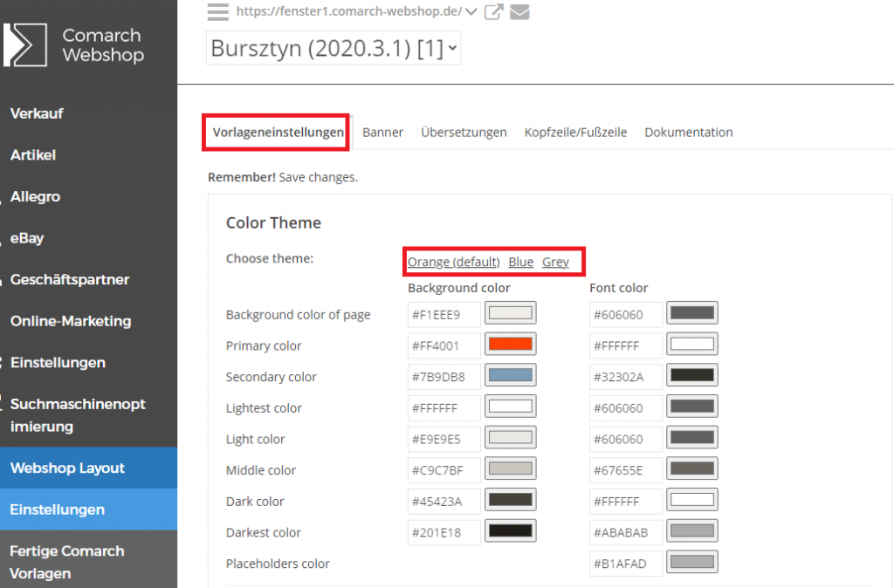This screenshot has width=894, height=588.
Task: Edit Lightest color background hex field
Action: coord(444,408)
